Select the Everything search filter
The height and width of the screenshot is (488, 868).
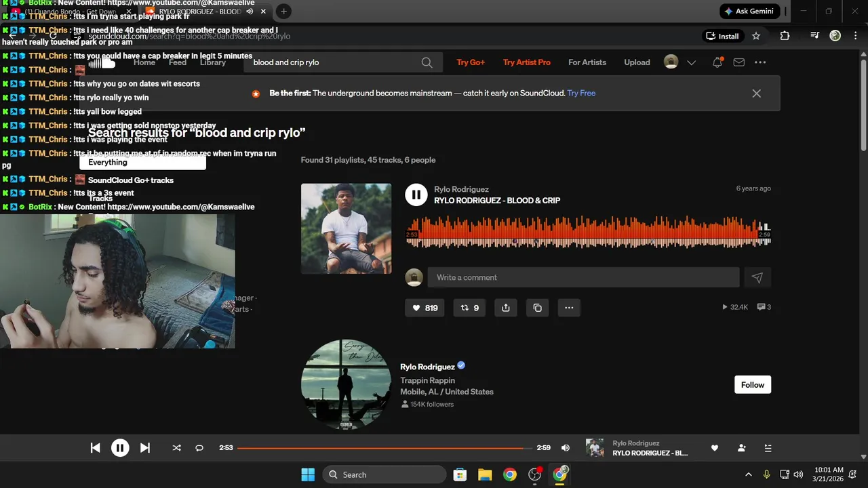[142, 163]
